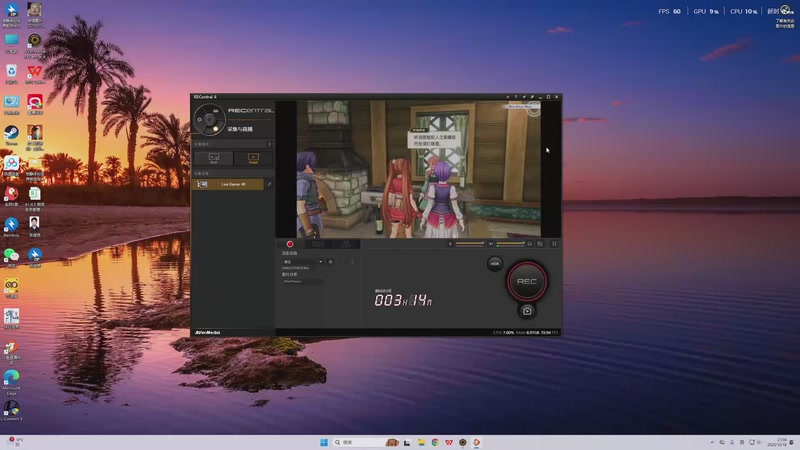Add a new recording profile with plus

click(x=331, y=262)
